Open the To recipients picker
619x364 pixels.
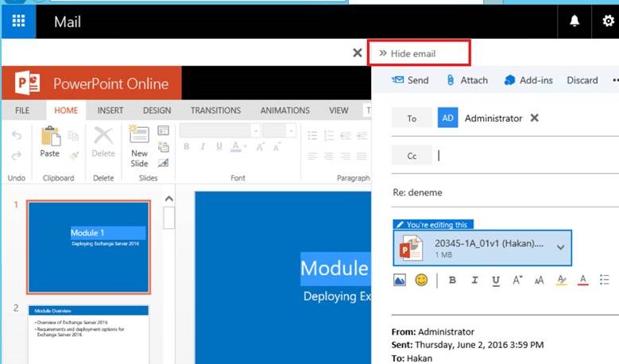pyautogui.click(x=412, y=118)
